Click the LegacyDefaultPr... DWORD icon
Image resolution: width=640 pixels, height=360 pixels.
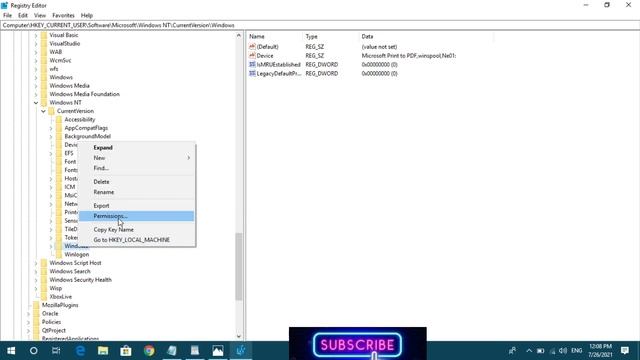point(252,73)
